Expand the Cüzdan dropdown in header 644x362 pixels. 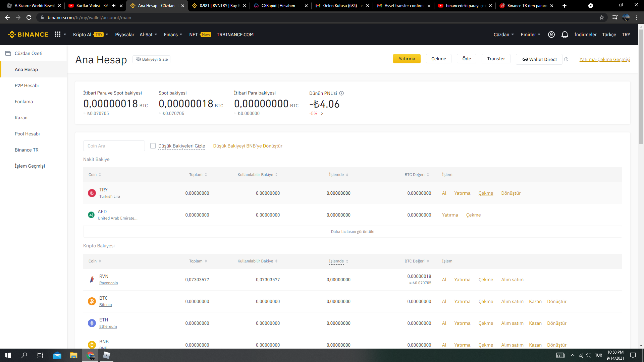503,35
